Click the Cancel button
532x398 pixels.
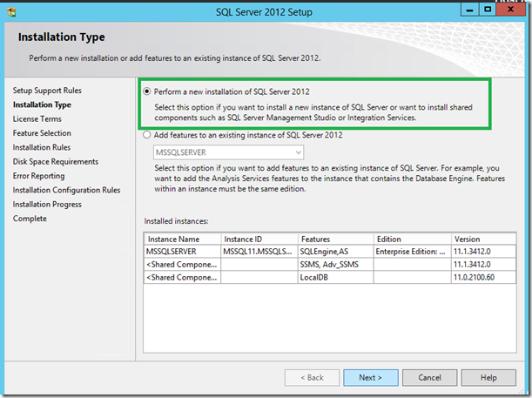pyautogui.click(x=429, y=378)
